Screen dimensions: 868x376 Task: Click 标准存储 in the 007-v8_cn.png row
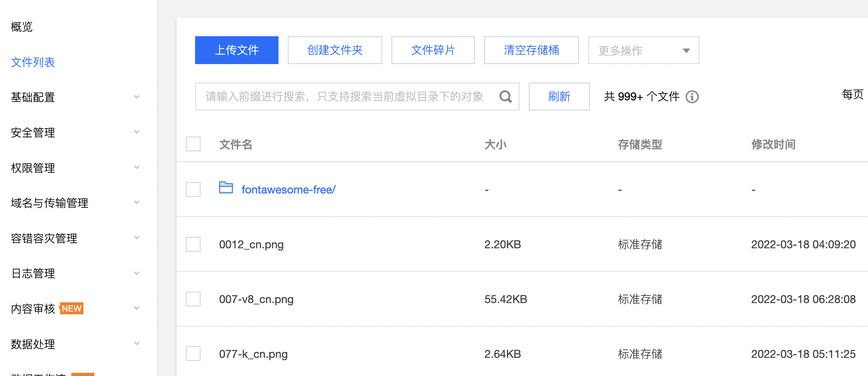pyautogui.click(x=640, y=299)
